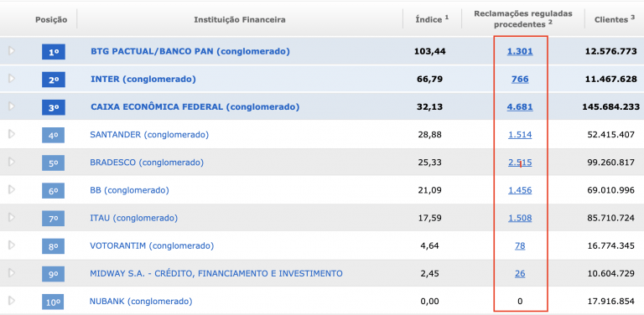Click the Instituição Financeira column header
The width and height of the screenshot is (644, 315).
pyautogui.click(x=240, y=19)
